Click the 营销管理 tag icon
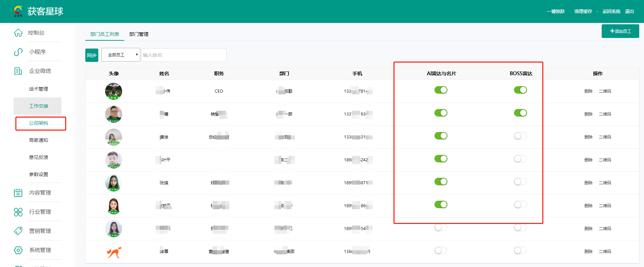 click(18, 231)
